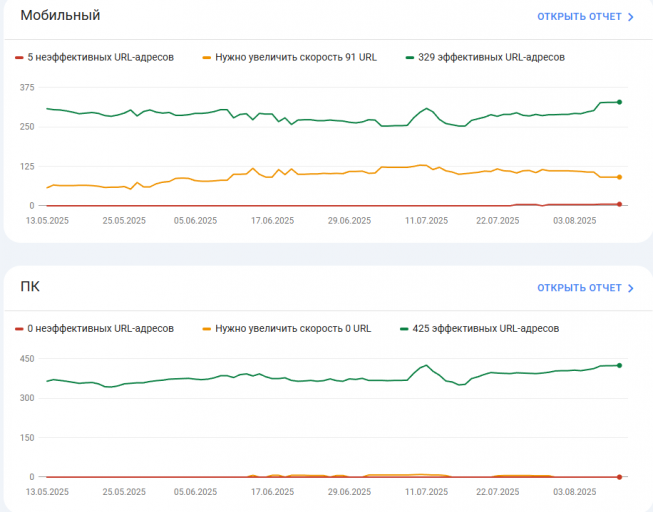The height and width of the screenshot is (512, 653).
Task: Select the legend text '5 неэффективных URL-адресов'
Action: [100, 57]
